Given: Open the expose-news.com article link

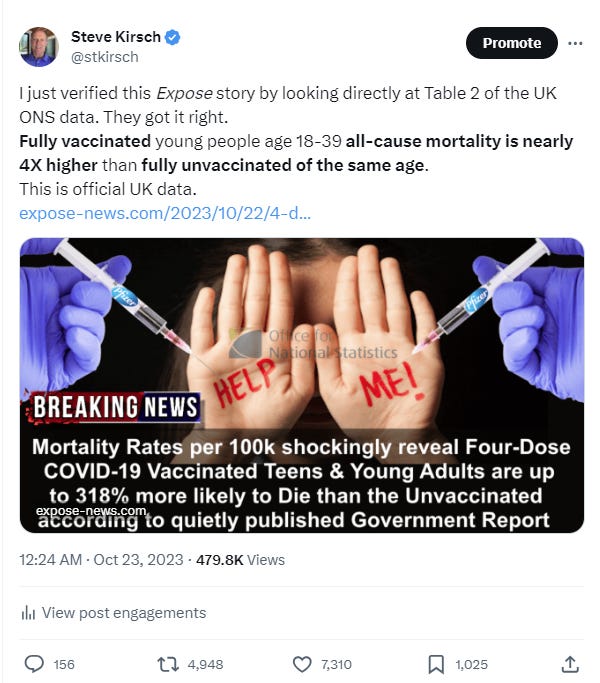Looking at the screenshot, I should (165, 213).
